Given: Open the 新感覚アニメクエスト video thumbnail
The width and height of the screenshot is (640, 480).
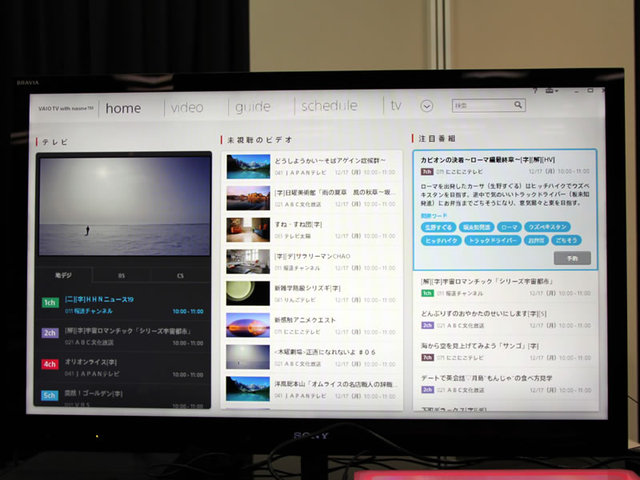Looking at the screenshot, I should point(248,325).
